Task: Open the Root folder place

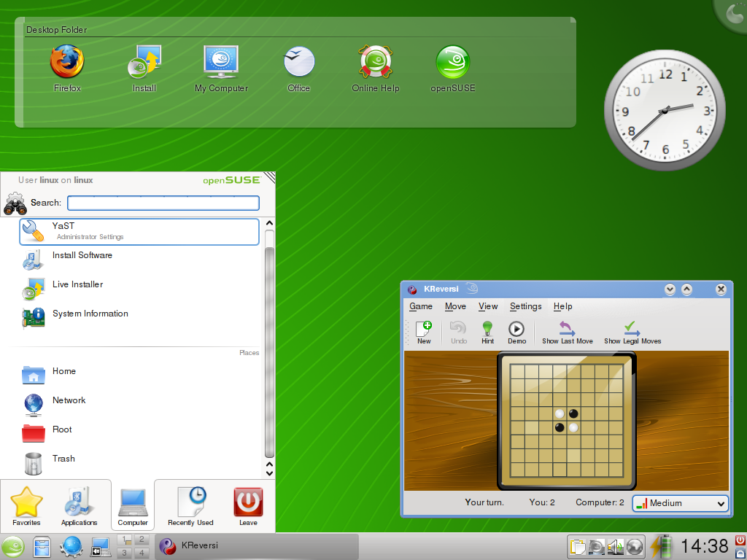Action: point(139,434)
